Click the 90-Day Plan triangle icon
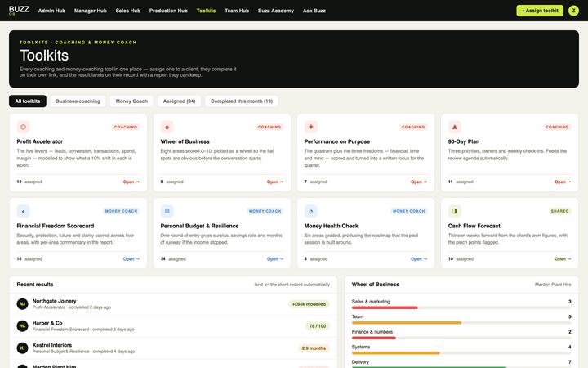This screenshot has width=588, height=368. (455, 127)
